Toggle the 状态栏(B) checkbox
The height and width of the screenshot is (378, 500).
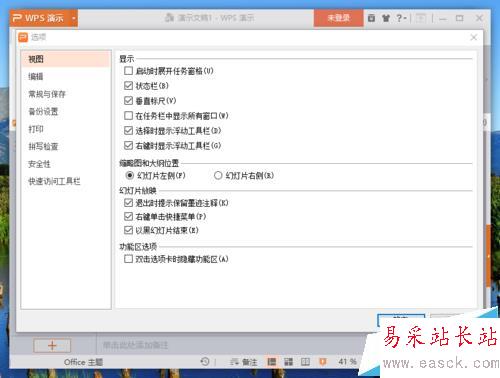click(x=128, y=86)
